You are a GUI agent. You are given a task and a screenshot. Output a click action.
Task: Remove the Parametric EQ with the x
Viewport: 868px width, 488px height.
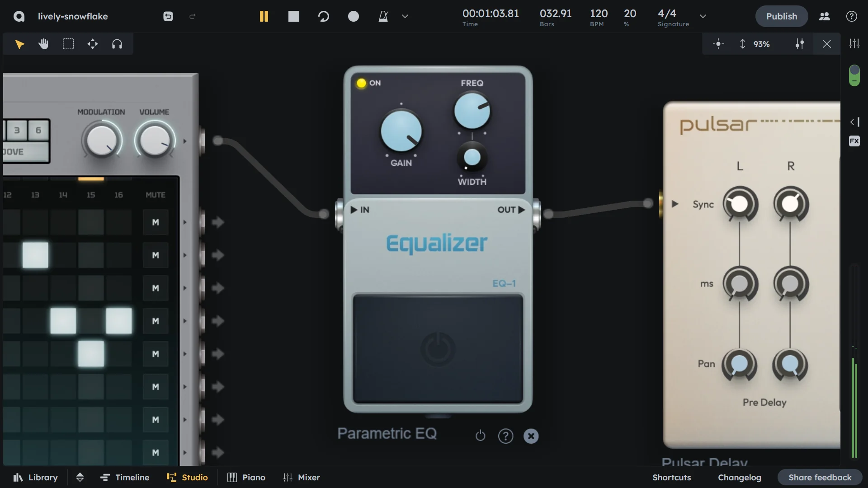point(531,436)
